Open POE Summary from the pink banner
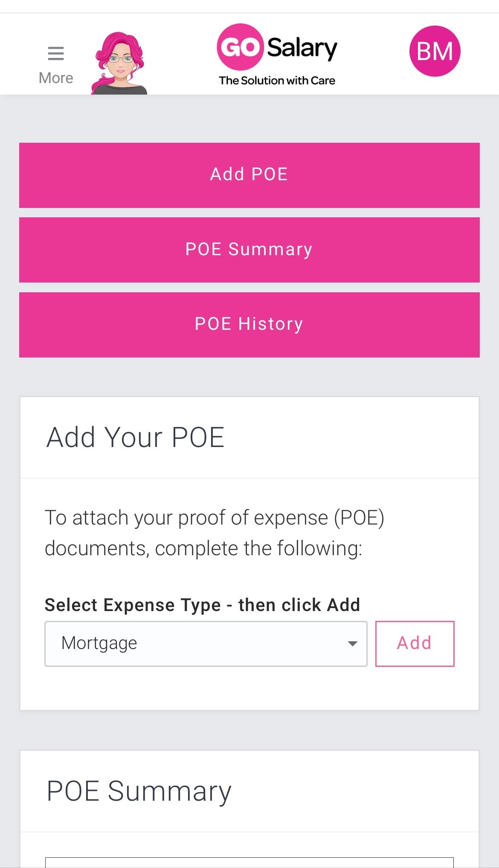499x868 pixels. tap(249, 250)
